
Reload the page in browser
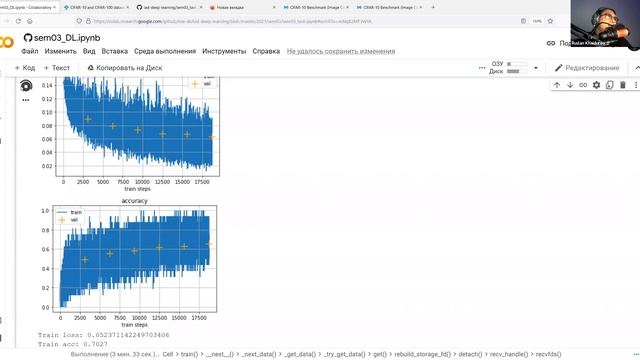(x=18, y=21)
